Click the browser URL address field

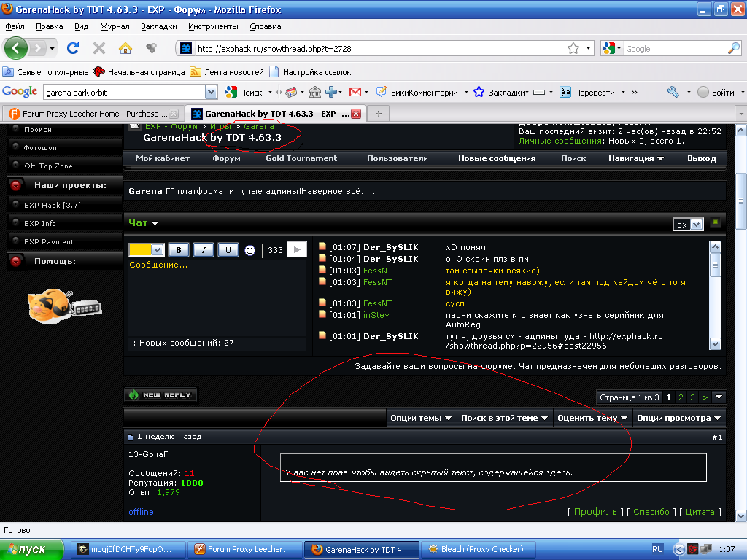coord(379,49)
